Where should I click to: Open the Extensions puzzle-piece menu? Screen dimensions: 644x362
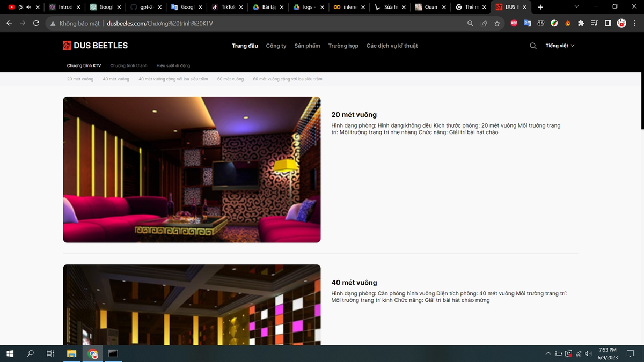(581, 24)
